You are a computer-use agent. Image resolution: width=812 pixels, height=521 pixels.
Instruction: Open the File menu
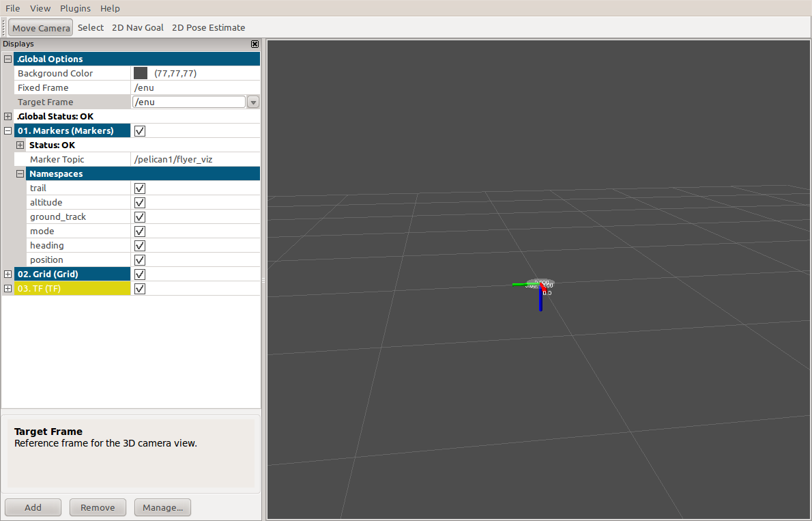point(13,8)
